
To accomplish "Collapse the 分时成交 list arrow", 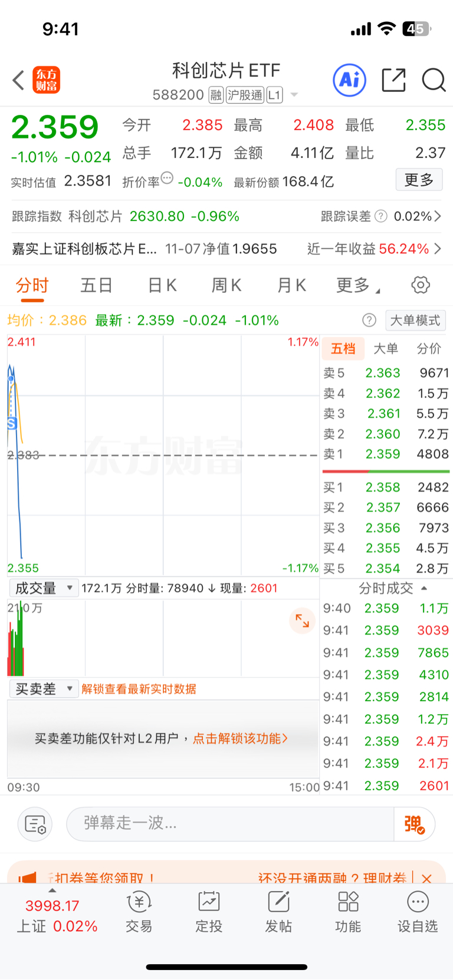I will (x=424, y=588).
